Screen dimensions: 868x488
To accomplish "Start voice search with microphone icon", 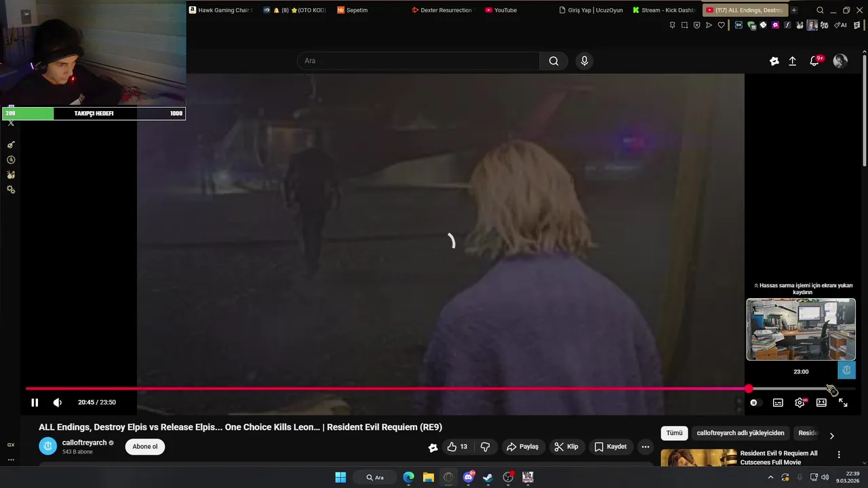I will [585, 61].
